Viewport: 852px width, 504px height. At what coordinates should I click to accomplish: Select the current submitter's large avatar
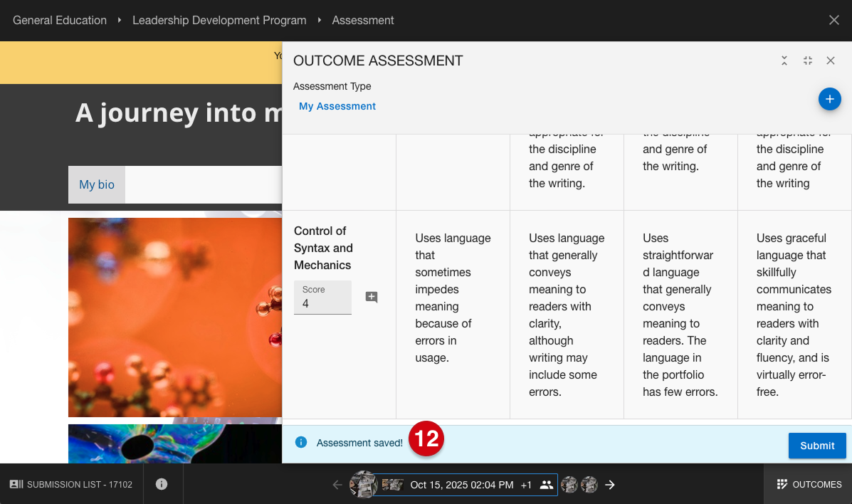tap(362, 484)
